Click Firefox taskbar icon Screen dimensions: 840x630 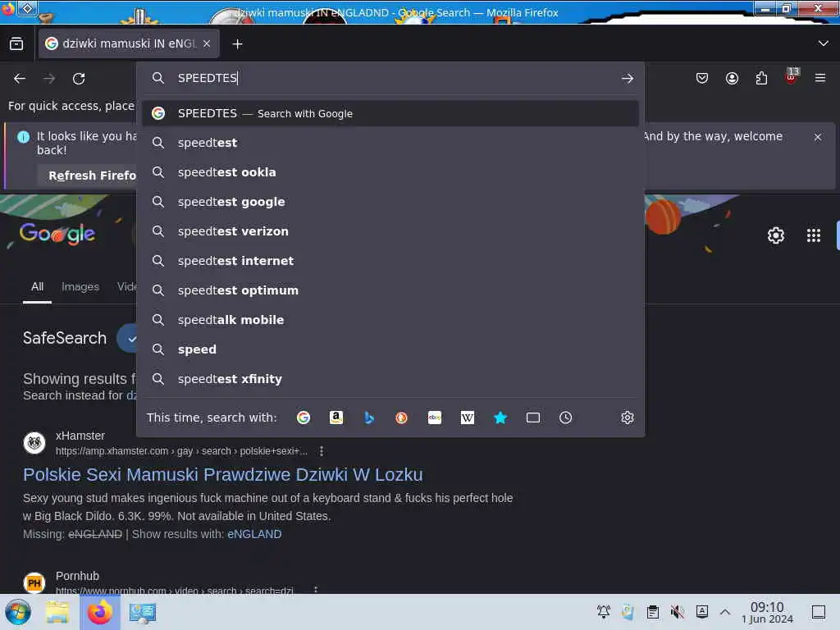pos(99,612)
